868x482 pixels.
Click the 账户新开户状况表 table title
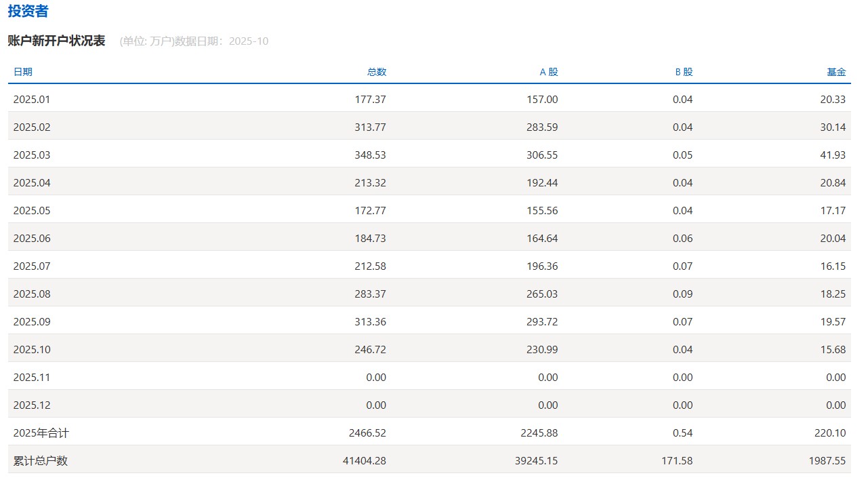tap(56, 41)
